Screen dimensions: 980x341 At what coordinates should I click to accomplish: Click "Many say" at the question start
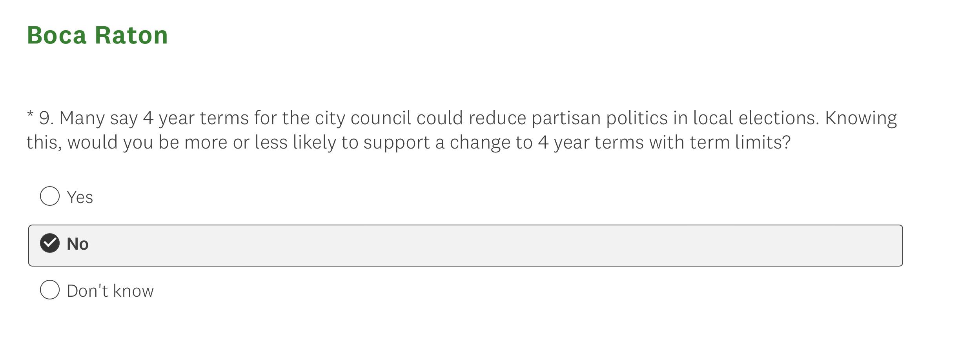pos(98,118)
